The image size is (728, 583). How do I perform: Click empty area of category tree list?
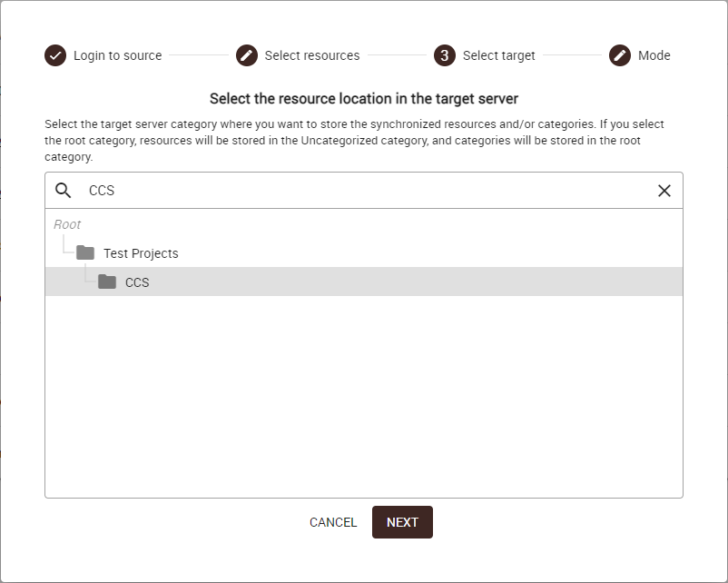coord(363,400)
